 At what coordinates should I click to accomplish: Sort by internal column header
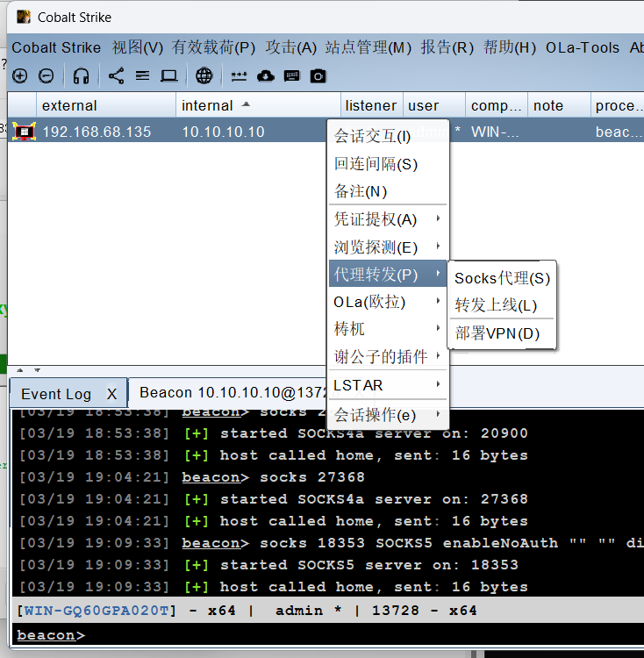coord(259,105)
